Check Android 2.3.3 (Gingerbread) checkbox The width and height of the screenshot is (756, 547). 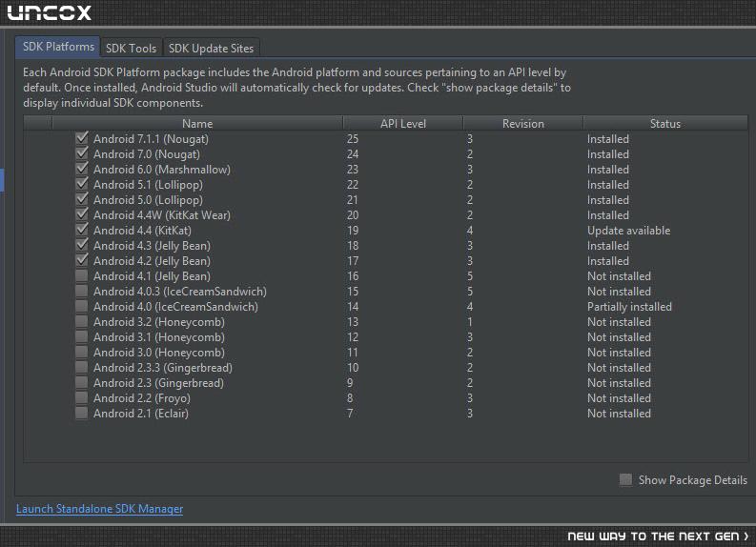[82, 367]
